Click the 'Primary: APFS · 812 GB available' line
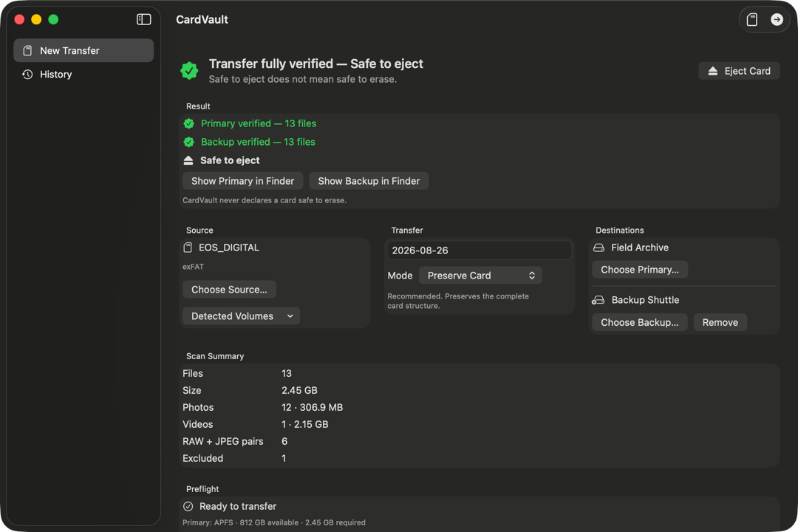This screenshot has width=798, height=532. (274, 522)
